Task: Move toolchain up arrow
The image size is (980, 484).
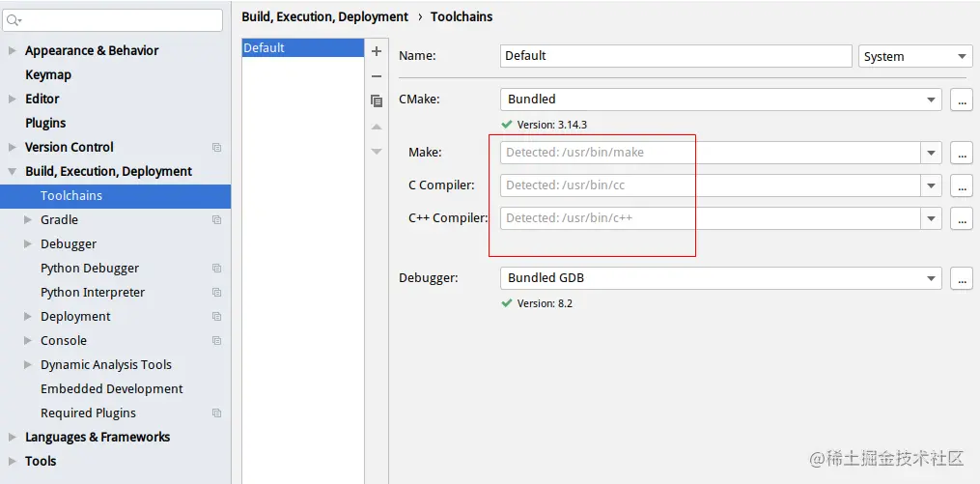Action: [x=377, y=127]
